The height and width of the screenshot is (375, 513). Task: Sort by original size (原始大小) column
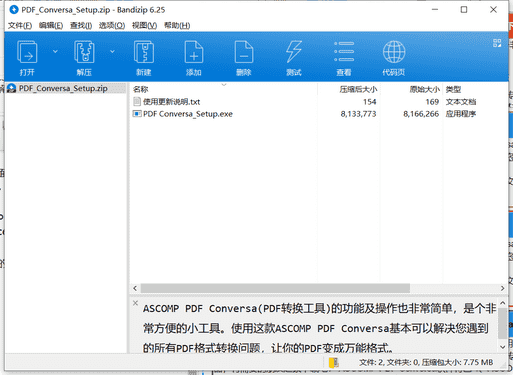pyautogui.click(x=425, y=89)
